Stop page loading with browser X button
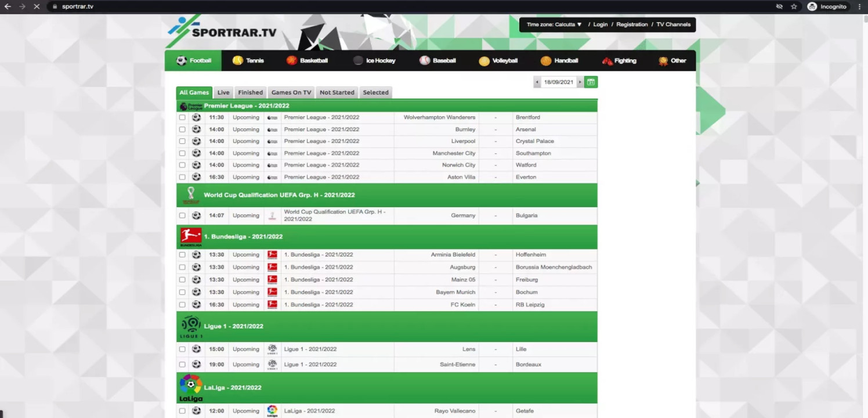This screenshot has width=868, height=418. pyautogui.click(x=36, y=6)
